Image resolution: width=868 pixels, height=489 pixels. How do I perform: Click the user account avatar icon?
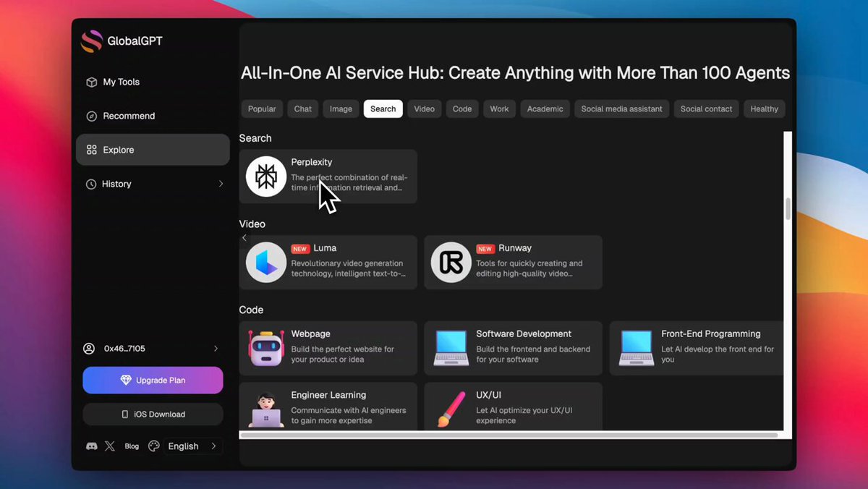click(x=89, y=349)
